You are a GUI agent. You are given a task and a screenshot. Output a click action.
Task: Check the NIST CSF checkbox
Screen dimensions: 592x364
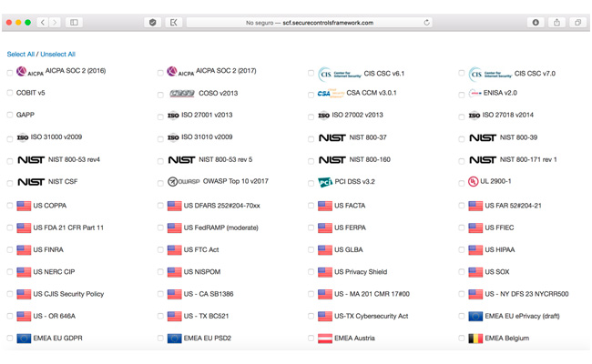(10, 182)
